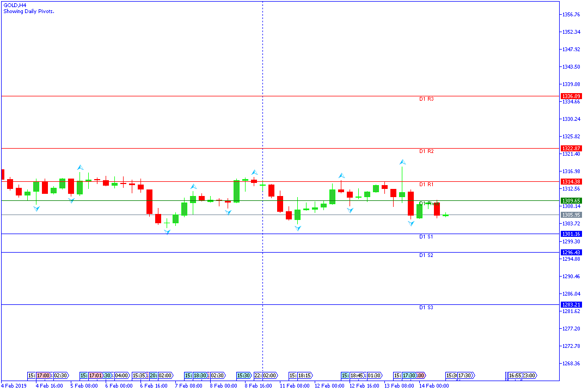This screenshot has height=392, width=588.
Task: Select the up fractal arrow above the 5 Feb candle
Action: [x=80, y=168]
